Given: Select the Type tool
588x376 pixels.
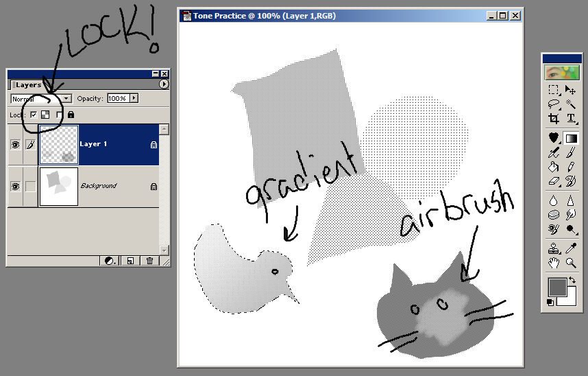Looking at the screenshot, I should pyautogui.click(x=570, y=118).
